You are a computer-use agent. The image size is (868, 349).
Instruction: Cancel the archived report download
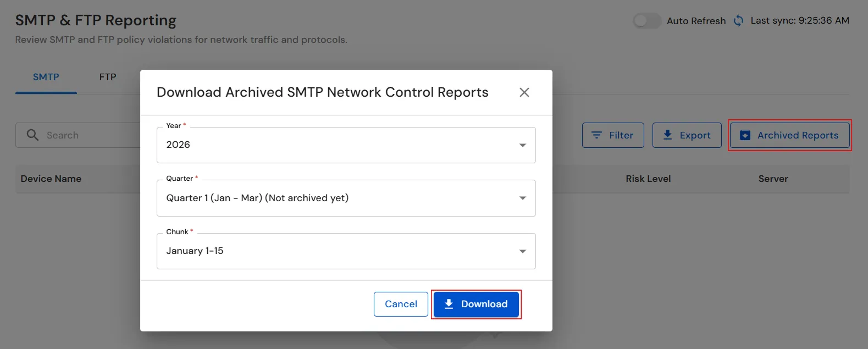pos(401,304)
